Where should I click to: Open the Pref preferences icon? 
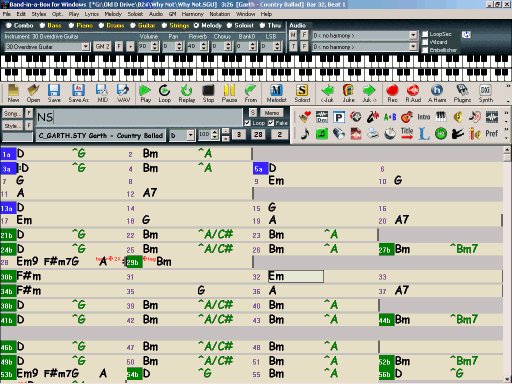pyautogui.click(x=492, y=134)
